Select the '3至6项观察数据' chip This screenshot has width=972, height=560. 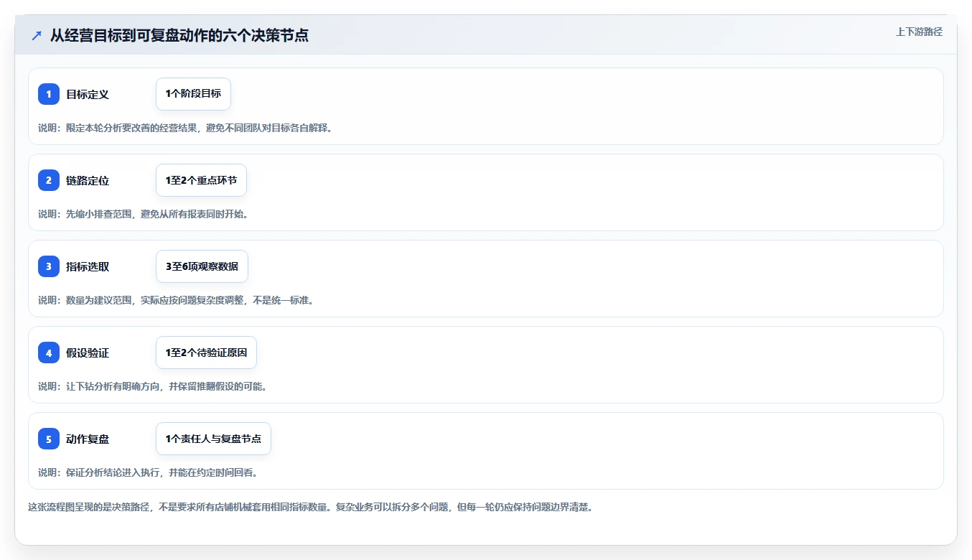click(202, 266)
